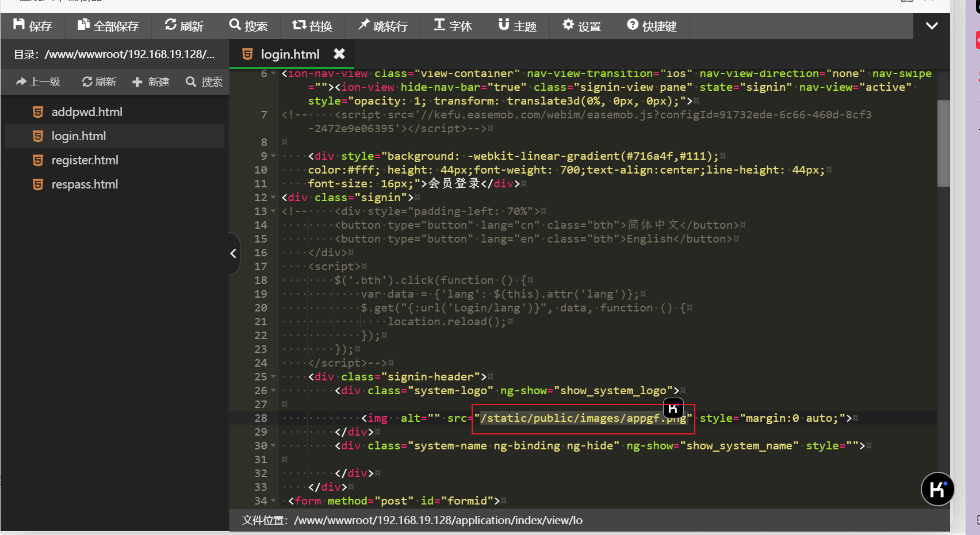Fold code block at line 9

tap(273, 156)
